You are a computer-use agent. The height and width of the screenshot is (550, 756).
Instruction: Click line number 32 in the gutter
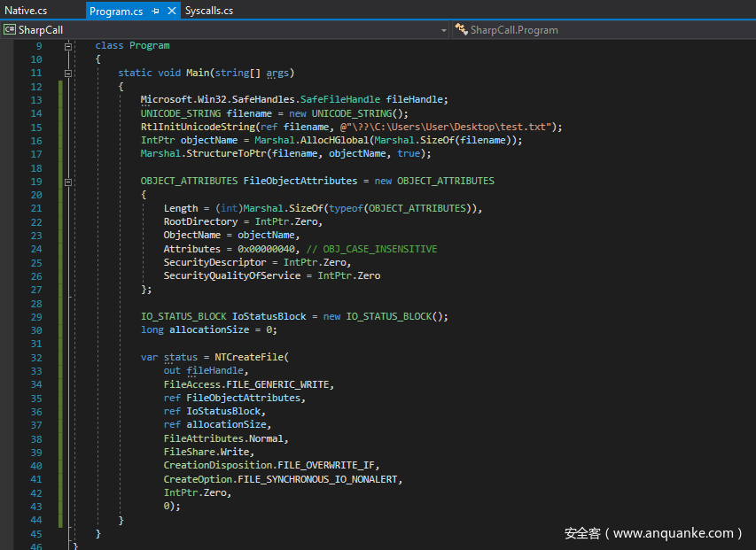36,358
